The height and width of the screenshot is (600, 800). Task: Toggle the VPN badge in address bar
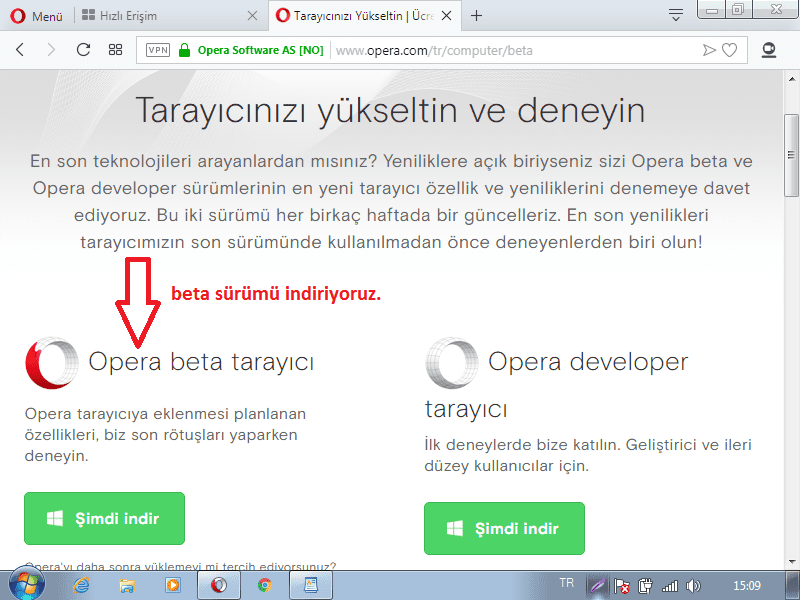point(158,50)
